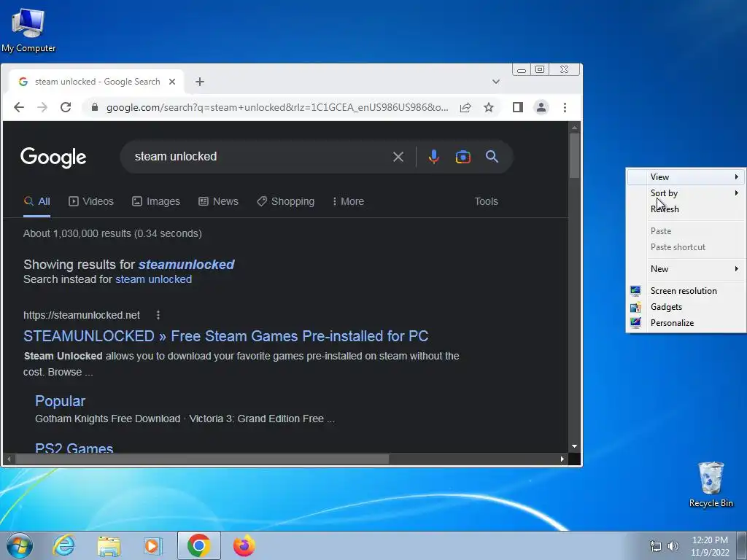Close the steam unlocked tab
Screen dimensions: 747x560
coord(172,82)
